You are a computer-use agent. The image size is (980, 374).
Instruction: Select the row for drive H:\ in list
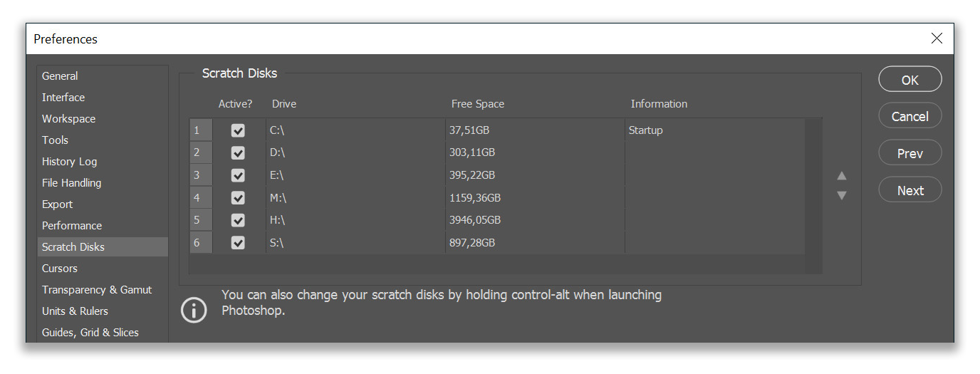pos(497,220)
